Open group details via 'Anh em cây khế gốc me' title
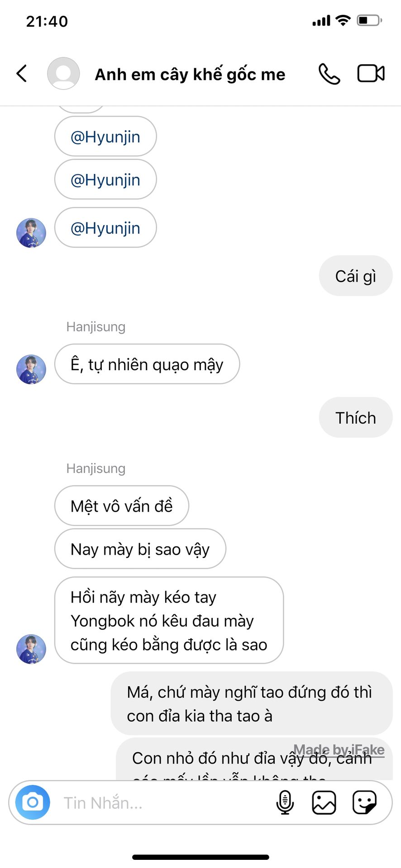 [190, 75]
